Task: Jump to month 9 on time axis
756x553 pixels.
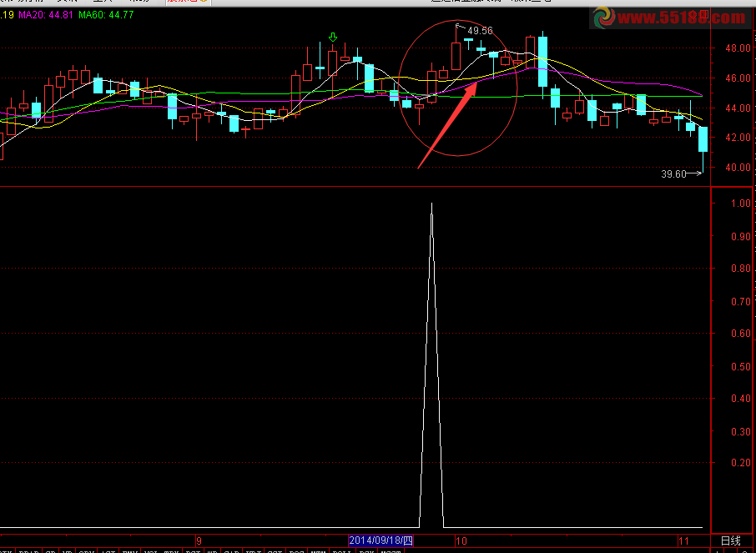Action: pyautogui.click(x=199, y=540)
